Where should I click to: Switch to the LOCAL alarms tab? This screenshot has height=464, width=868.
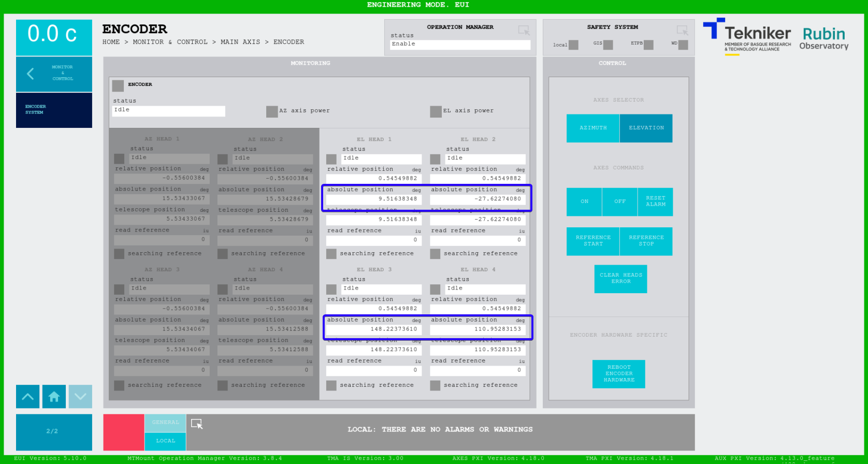[x=165, y=441]
